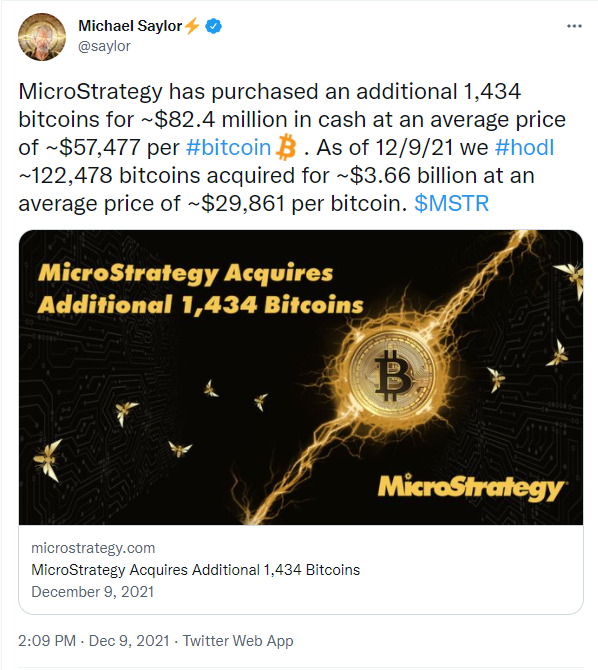Open the three-dot tweet options menu

coord(574,26)
